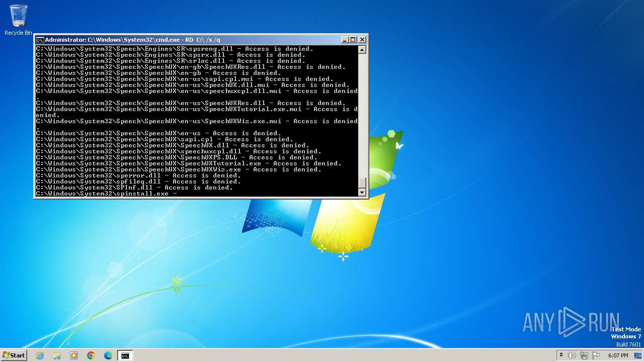
Task: Click the spsreng.dll access denied line
Action: tap(175, 49)
